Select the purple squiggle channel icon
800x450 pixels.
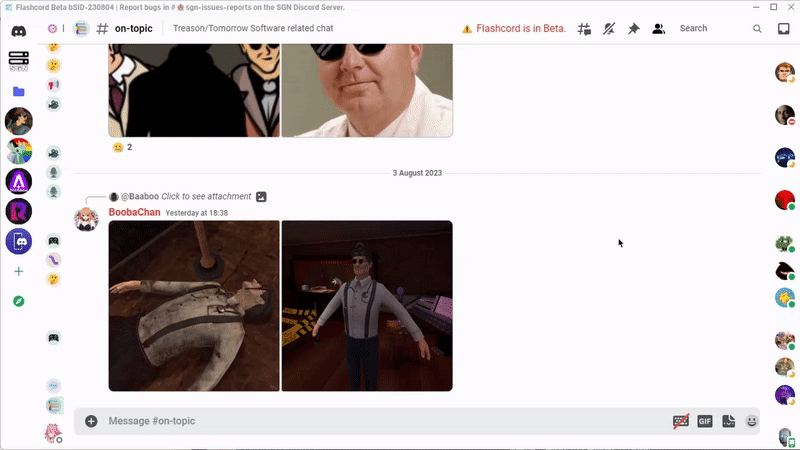54,260
